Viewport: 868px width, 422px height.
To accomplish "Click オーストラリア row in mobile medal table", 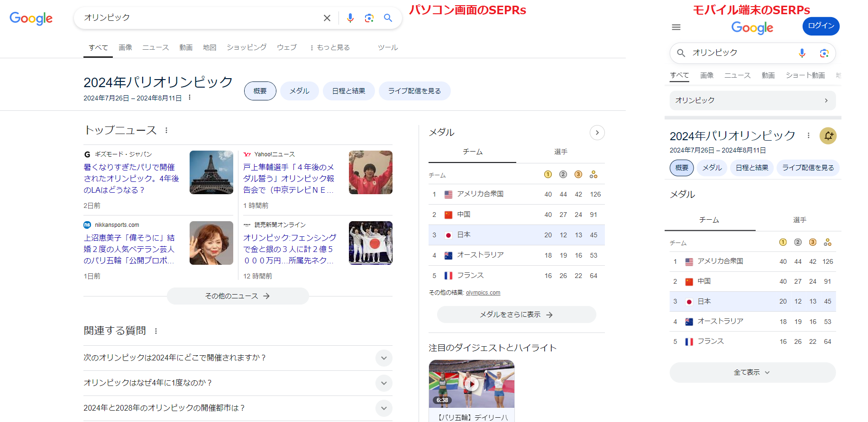I will click(753, 322).
